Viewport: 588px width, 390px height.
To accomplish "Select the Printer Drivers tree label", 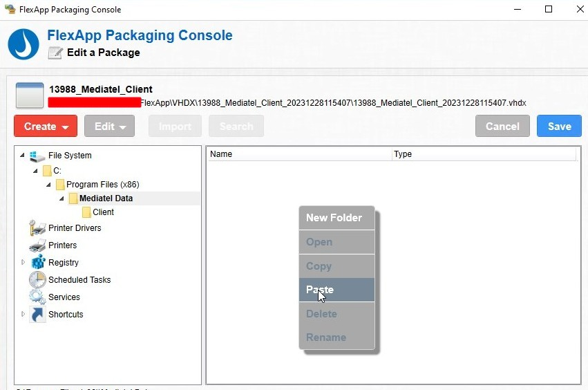I will point(75,228).
